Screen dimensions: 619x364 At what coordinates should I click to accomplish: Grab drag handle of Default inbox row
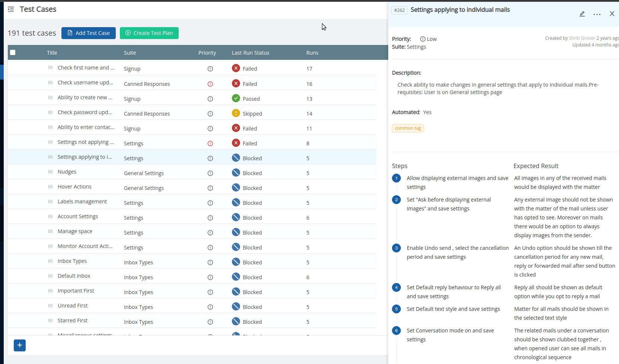click(x=50, y=276)
